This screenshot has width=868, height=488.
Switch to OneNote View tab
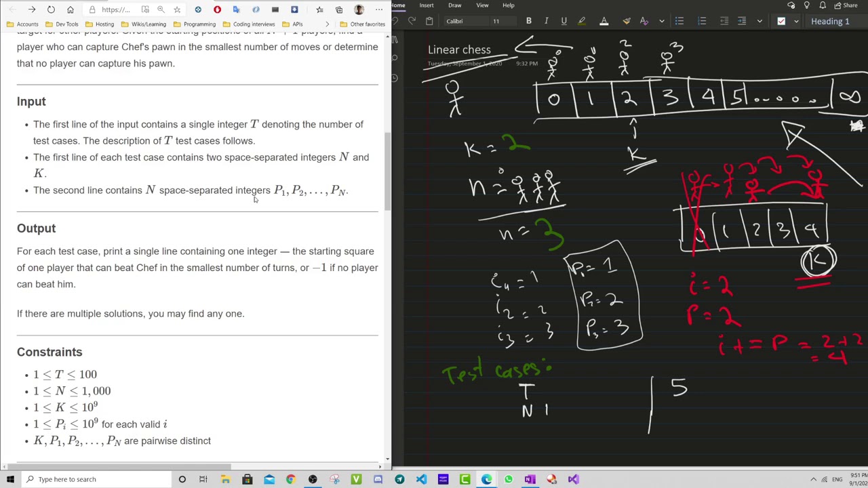coord(482,5)
